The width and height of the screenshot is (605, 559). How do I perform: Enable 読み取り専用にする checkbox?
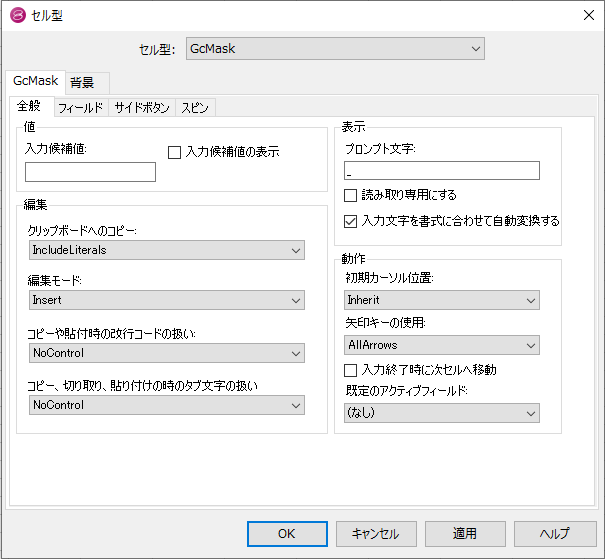350,196
